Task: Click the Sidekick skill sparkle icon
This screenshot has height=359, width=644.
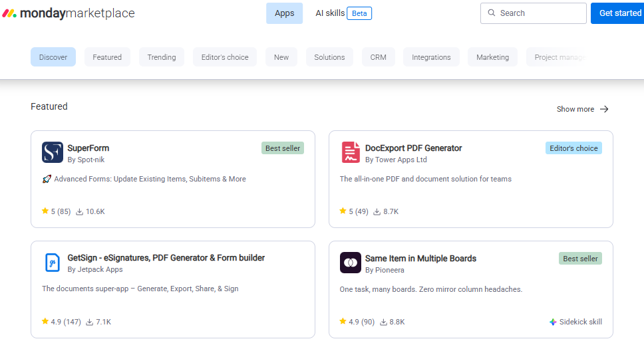Action: [x=553, y=322]
